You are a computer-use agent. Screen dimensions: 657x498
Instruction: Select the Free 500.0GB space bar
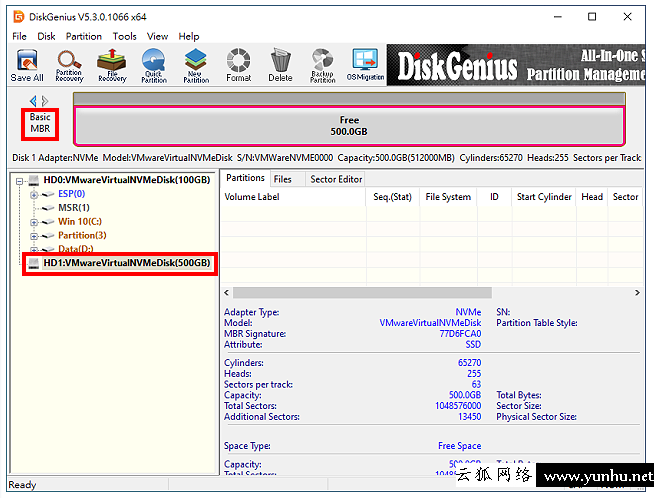(349, 126)
